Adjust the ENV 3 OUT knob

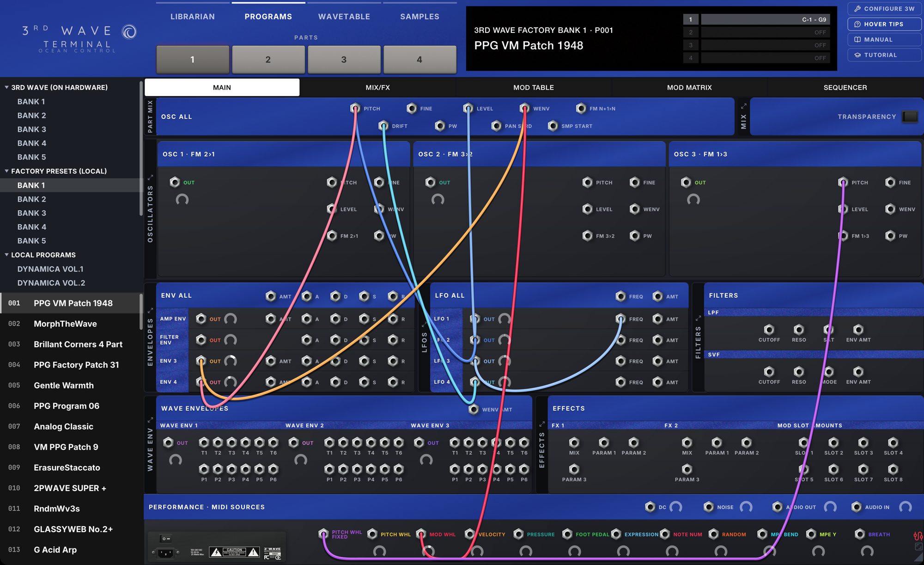pos(230,361)
